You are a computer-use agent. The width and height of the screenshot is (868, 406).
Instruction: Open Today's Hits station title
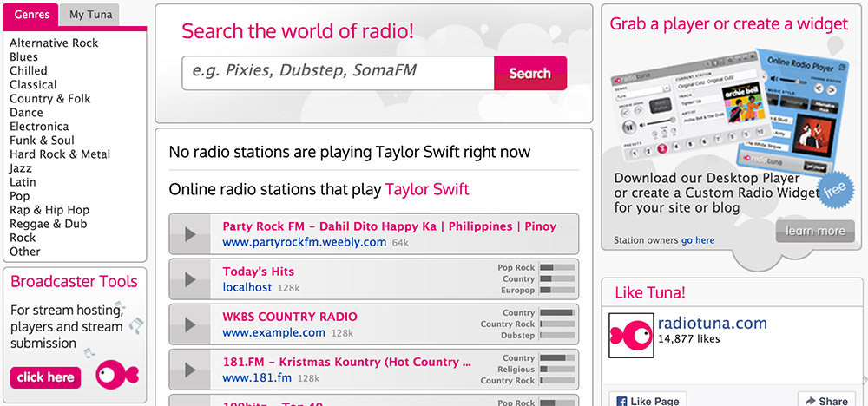pyautogui.click(x=259, y=272)
